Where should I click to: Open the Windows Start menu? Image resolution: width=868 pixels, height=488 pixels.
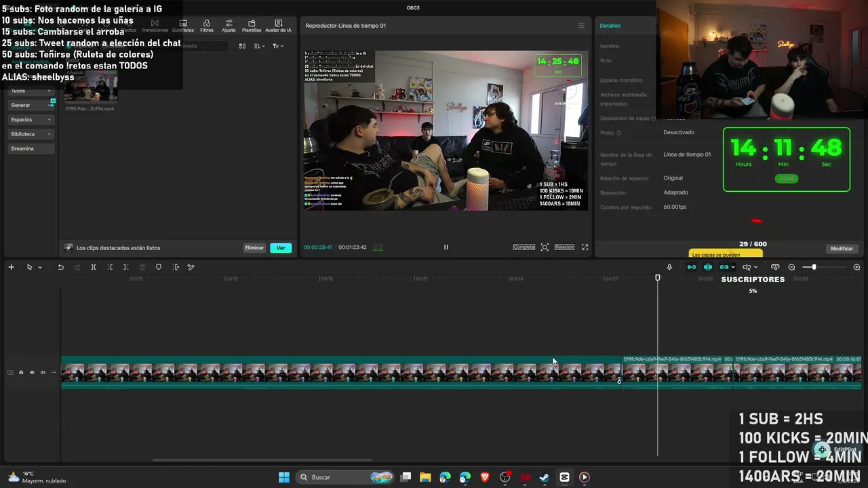click(284, 477)
